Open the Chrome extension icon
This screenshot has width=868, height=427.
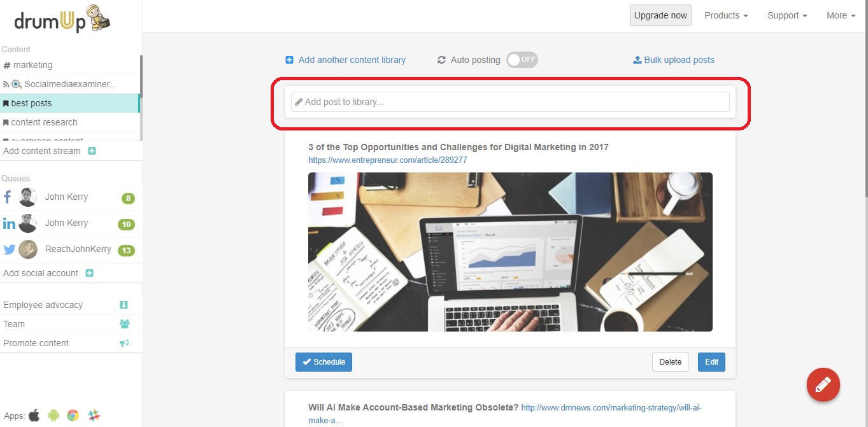pos(73,416)
